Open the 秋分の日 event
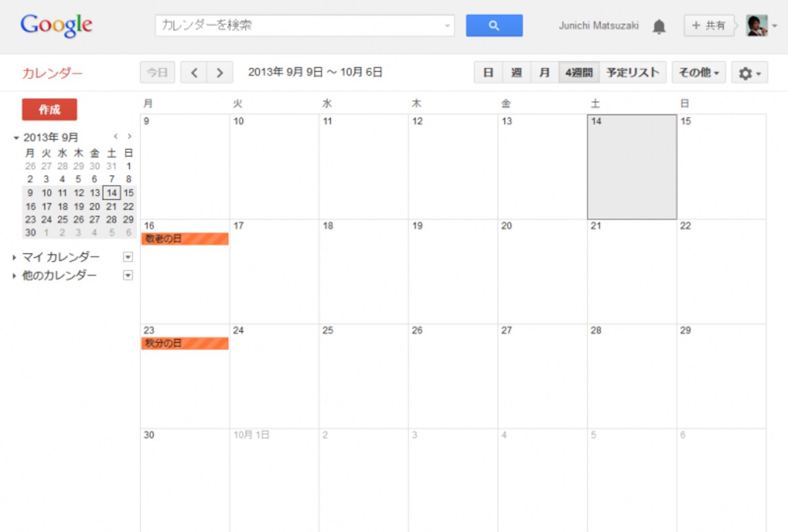Screen dimensions: 788x532 (185, 344)
